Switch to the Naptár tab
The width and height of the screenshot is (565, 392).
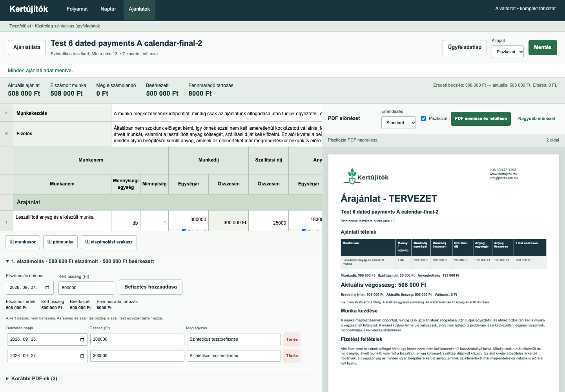108,9
